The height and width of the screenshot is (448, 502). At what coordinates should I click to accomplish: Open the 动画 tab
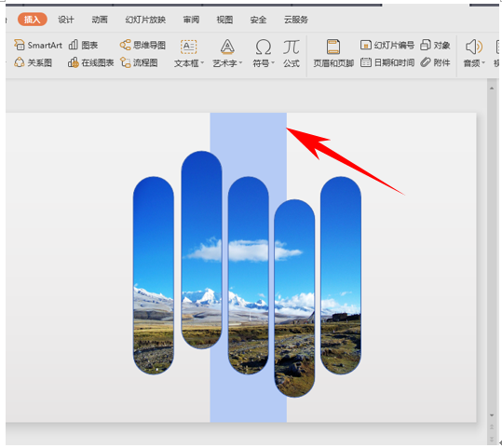(x=100, y=20)
